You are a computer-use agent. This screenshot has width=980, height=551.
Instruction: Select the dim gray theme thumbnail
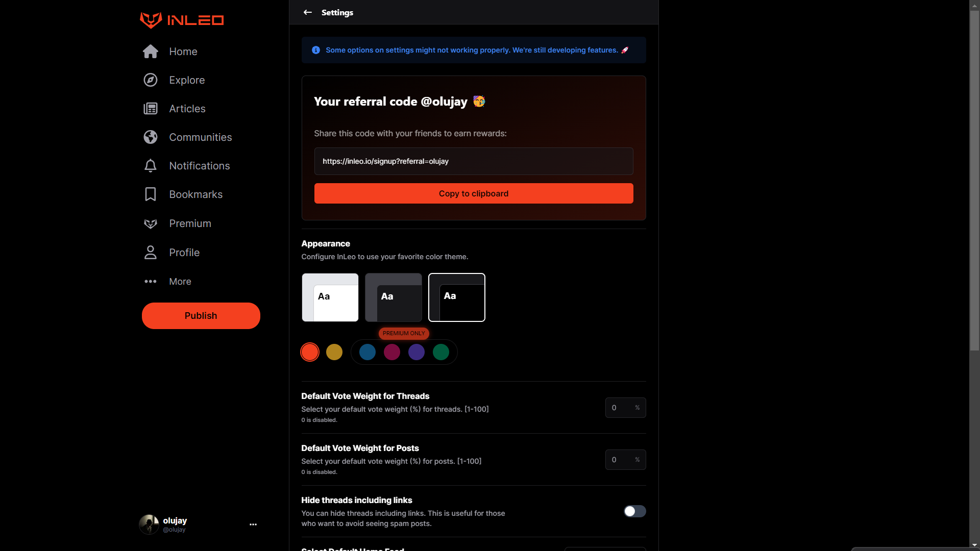click(x=394, y=297)
